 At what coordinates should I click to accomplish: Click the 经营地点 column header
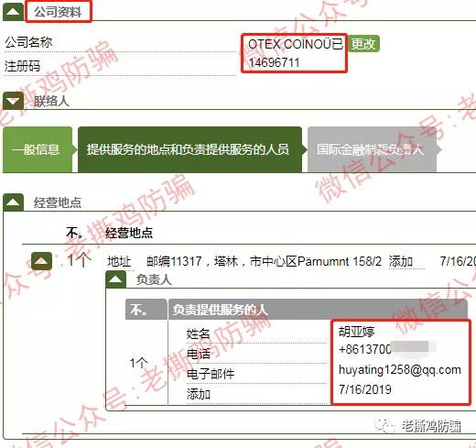pyautogui.click(x=129, y=233)
